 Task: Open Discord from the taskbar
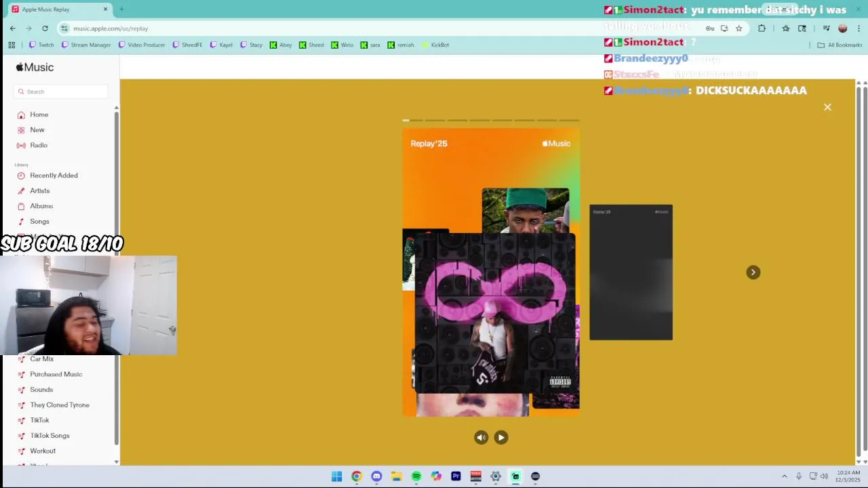click(x=376, y=476)
